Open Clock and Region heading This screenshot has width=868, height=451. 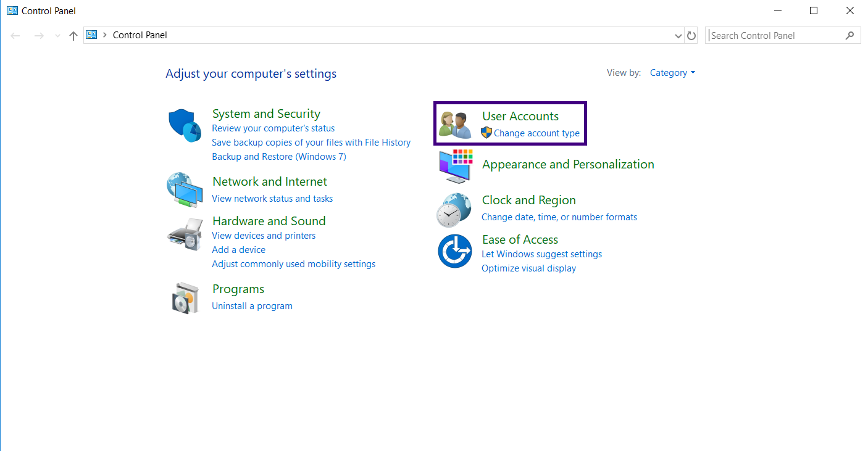[x=529, y=200]
